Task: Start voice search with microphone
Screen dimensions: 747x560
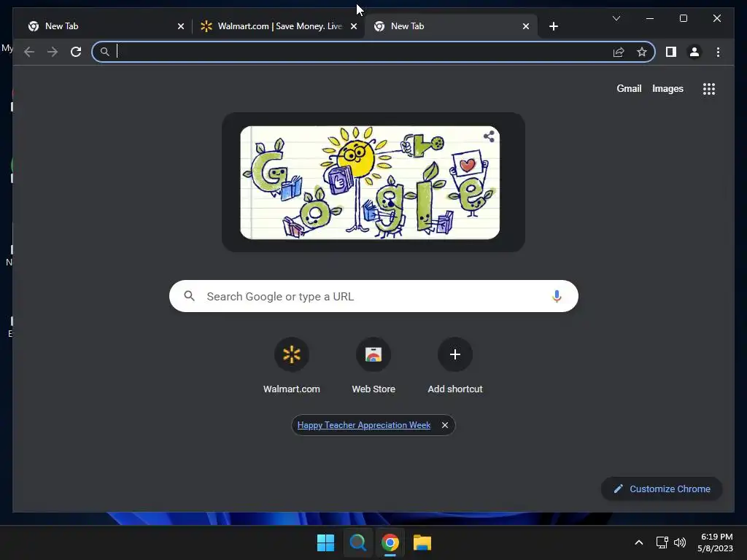Action: pos(557,296)
